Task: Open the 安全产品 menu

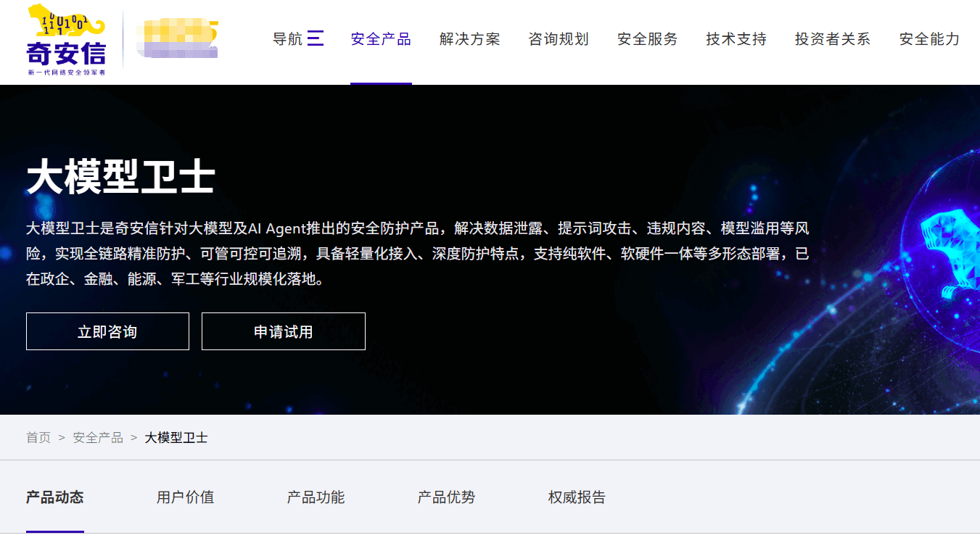Action: click(x=381, y=39)
